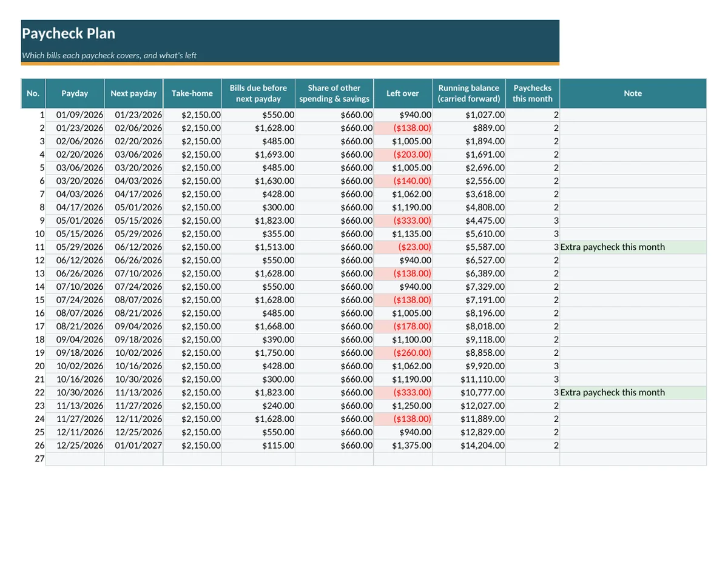The width and height of the screenshot is (728, 562).
Task: Click the 'Next payday' column header
Action: pyautogui.click(x=133, y=93)
